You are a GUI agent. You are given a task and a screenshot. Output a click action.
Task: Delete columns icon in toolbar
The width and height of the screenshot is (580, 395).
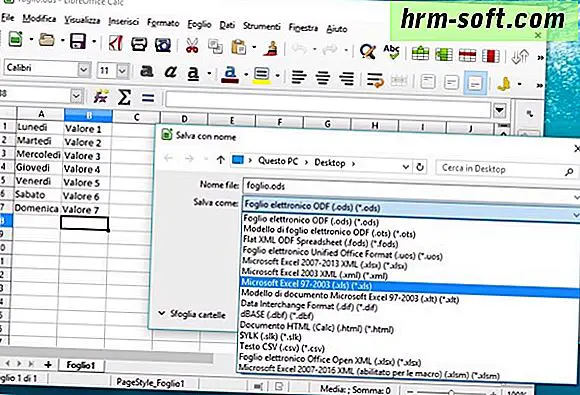pos(490,56)
